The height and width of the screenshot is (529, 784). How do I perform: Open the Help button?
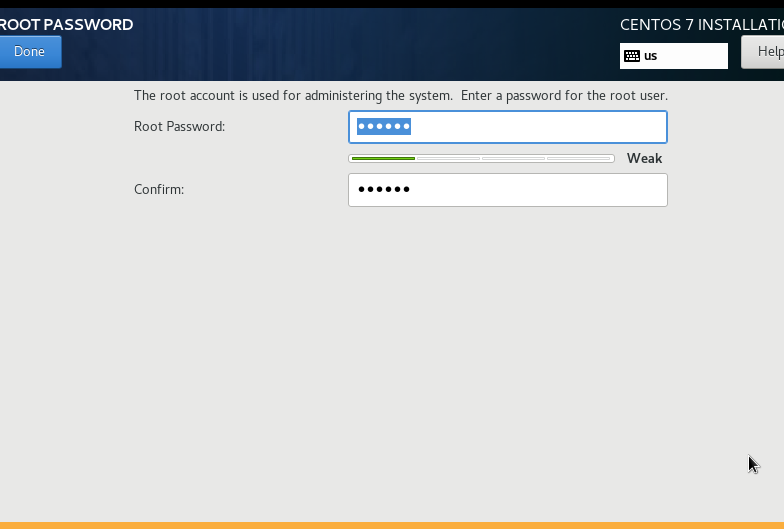pyautogui.click(x=763, y=52)
